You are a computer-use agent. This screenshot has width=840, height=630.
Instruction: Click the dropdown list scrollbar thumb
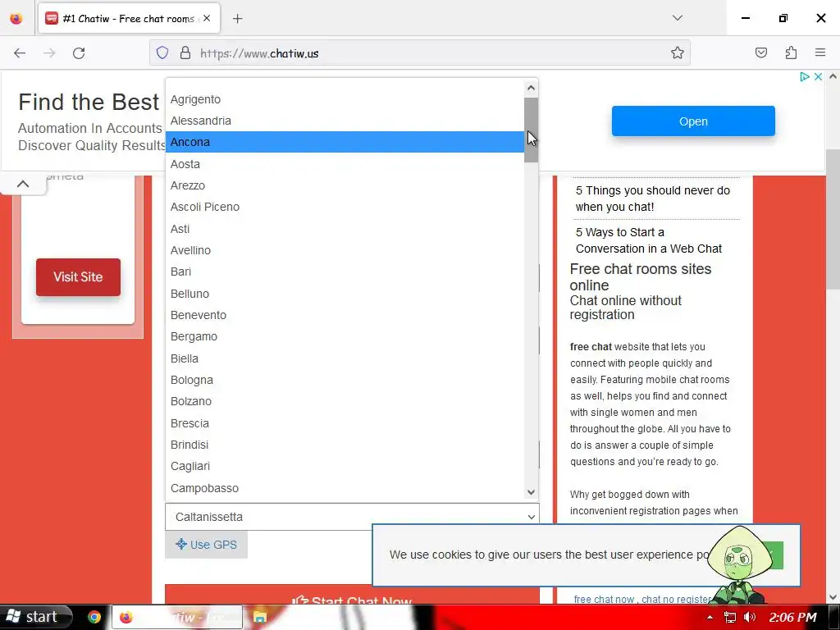coord(531,130)
